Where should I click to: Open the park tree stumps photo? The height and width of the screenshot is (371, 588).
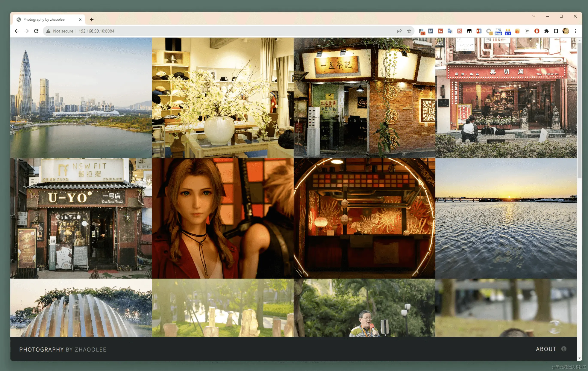tap(223, 308)
